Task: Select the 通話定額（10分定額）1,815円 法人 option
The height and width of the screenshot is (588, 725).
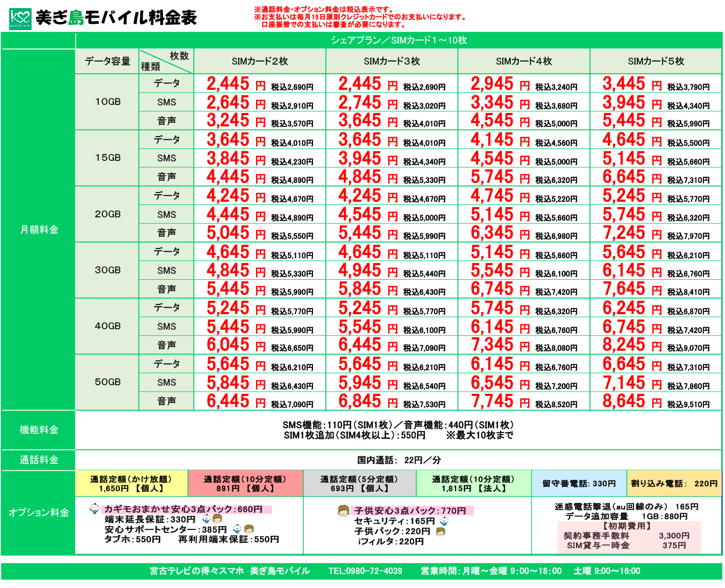Action: (473, 484)
